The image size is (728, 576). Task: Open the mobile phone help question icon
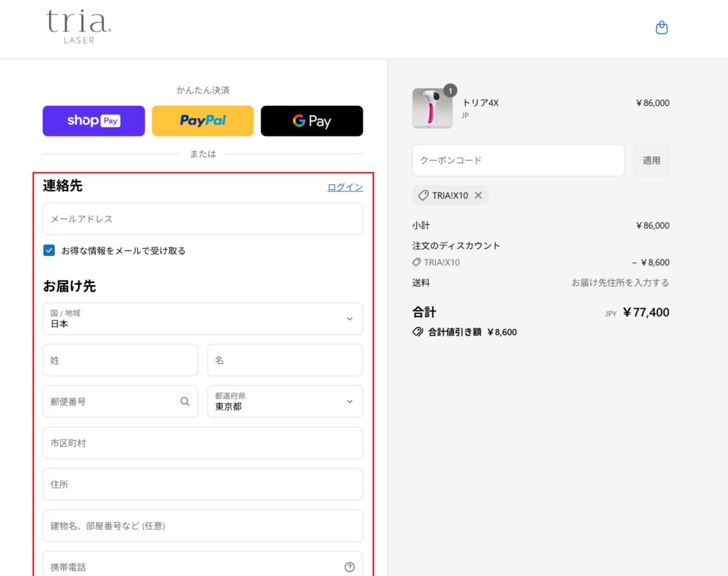[350, 567]
